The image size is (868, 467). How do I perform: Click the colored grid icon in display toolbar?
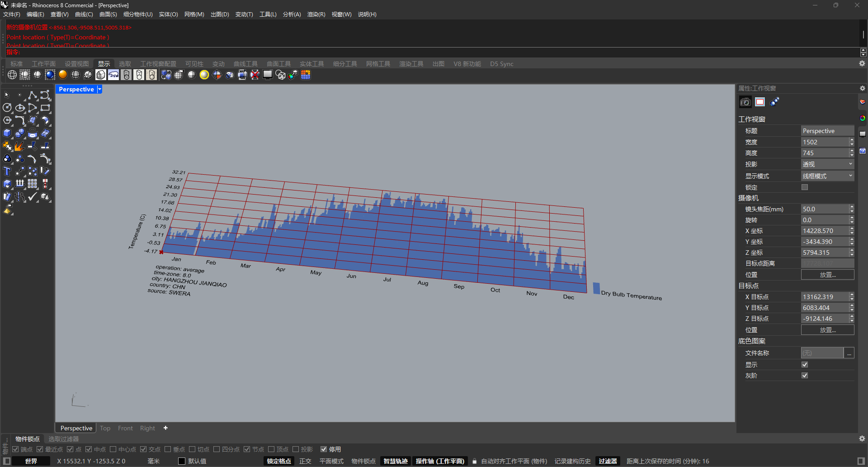click(306, 75)
